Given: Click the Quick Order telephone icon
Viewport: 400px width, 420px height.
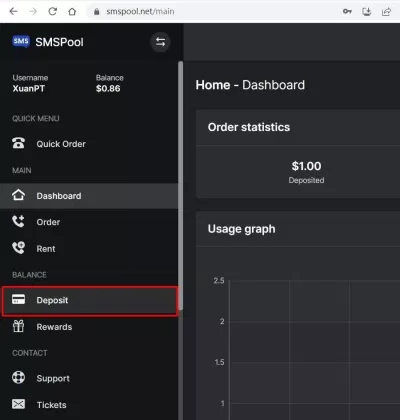Looking at the screenshot, I should (18, 144).
